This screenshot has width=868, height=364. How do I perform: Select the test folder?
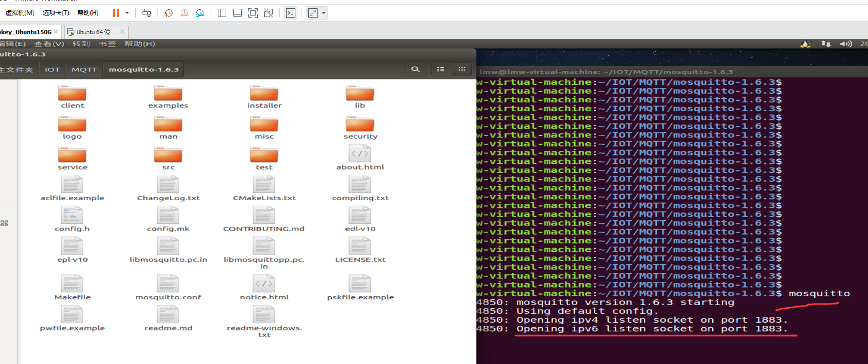[x=264, y=159]
